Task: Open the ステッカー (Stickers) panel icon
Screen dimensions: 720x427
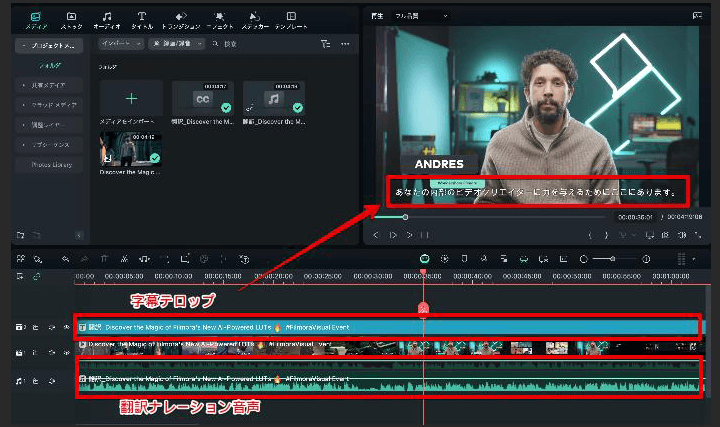Action: click(x=255, y=20)
